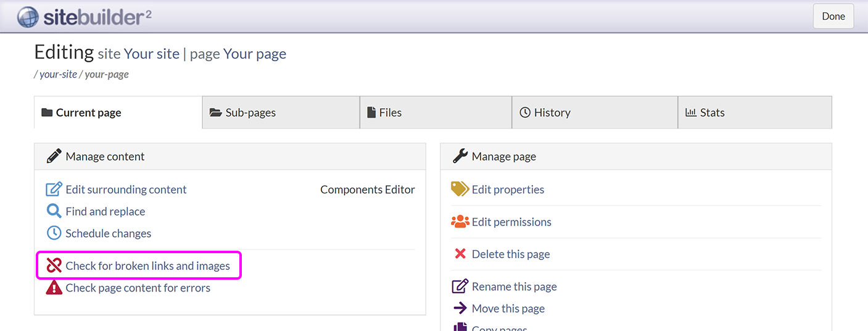
Task: Click the broken chain link icon
Action: tap(54, 266)
